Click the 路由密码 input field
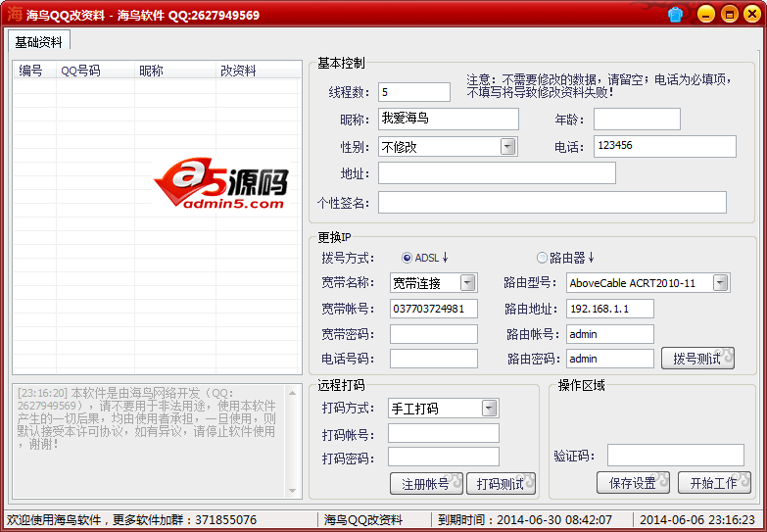This screenshot has width=767, height=532. tap(610, 359)
